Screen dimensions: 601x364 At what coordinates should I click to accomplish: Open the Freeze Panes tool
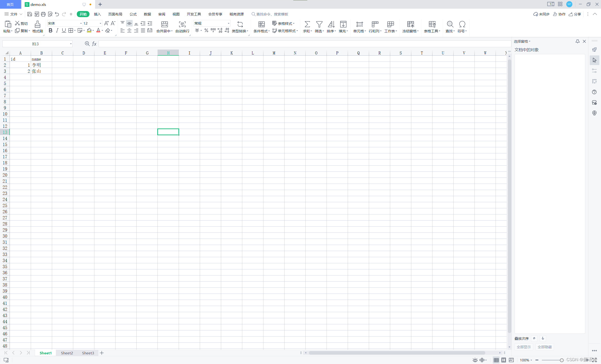pyautogui.click(x=410, y=24)
